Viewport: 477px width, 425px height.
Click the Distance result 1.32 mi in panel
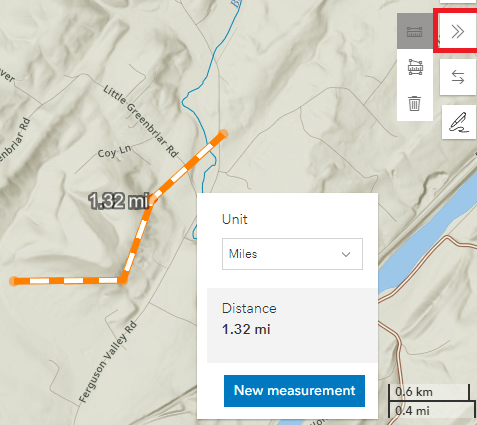pos(246,329)
